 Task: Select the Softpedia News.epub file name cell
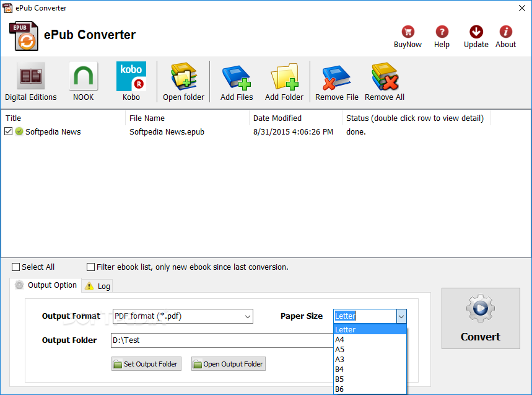[167, 132]
